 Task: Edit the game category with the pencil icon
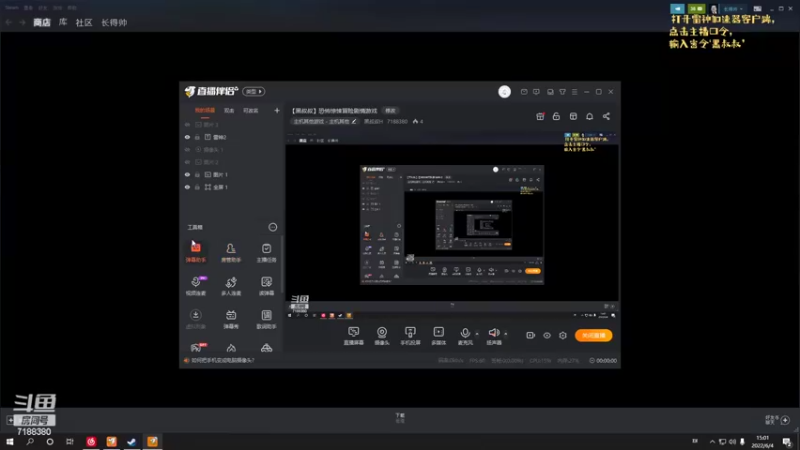354,121
